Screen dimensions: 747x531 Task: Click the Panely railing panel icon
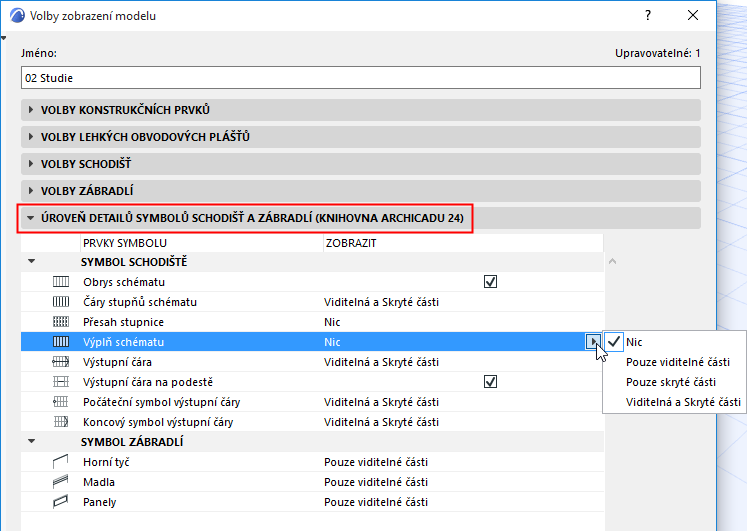coord(61,501)
